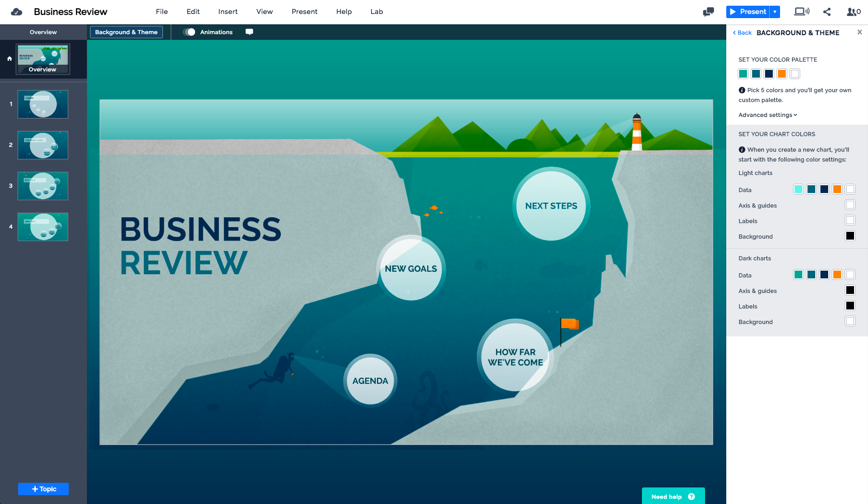
Task: Select the orange color palette swatch
Action: (x=782, y=74)
